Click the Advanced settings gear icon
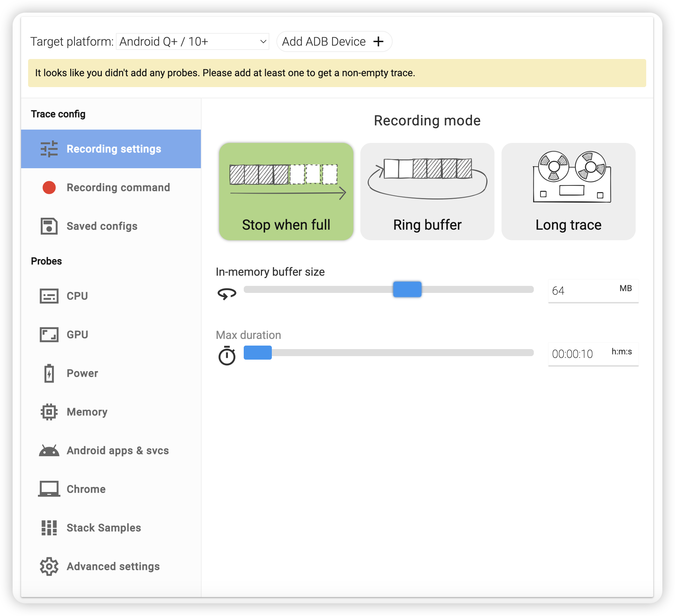675x616 pixels. 49,566
